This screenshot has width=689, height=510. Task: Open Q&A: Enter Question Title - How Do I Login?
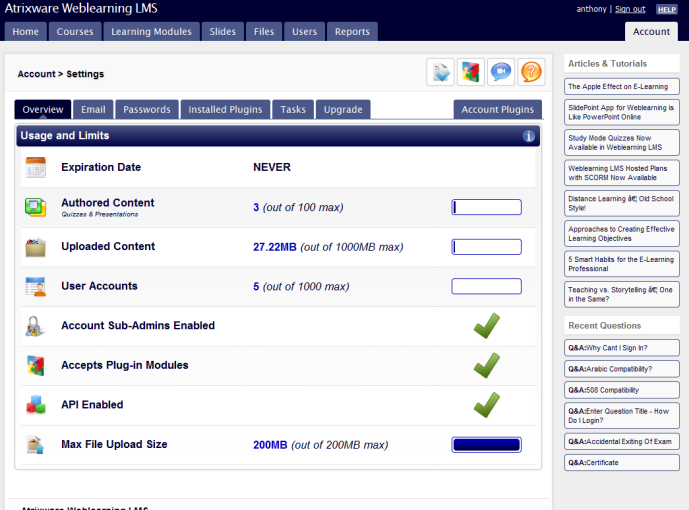pyautogui.click(x=622, y=416)
